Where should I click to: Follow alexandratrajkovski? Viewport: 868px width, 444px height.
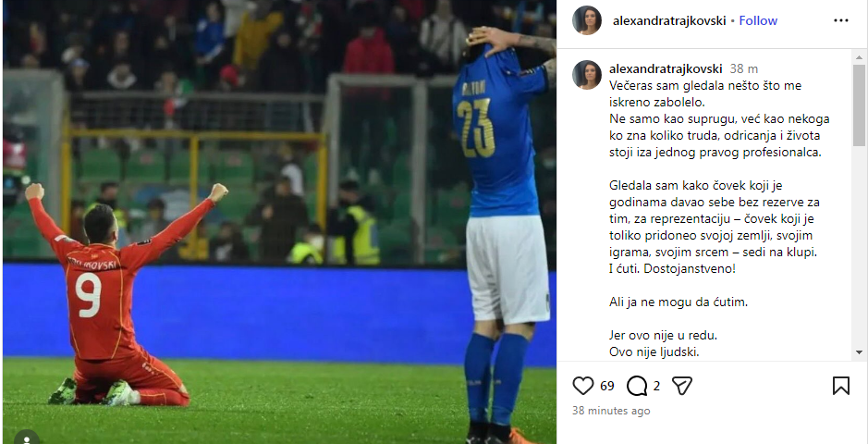758,20
